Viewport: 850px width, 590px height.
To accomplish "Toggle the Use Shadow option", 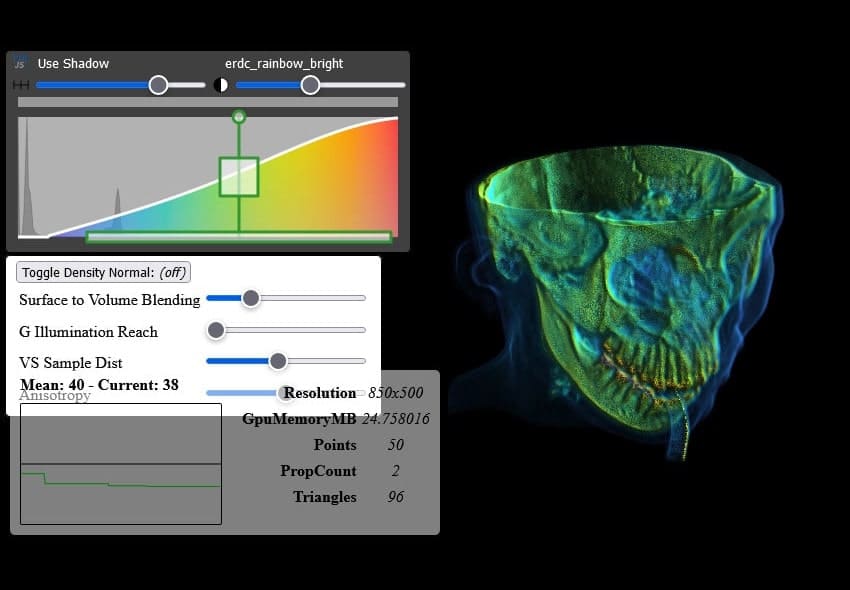I will tap(73, 63).
